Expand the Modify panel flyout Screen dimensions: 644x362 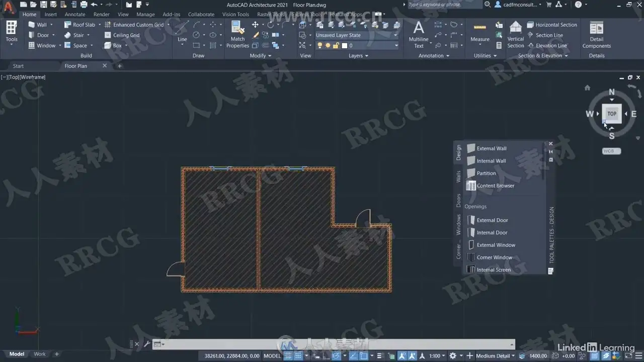[261, 56]
